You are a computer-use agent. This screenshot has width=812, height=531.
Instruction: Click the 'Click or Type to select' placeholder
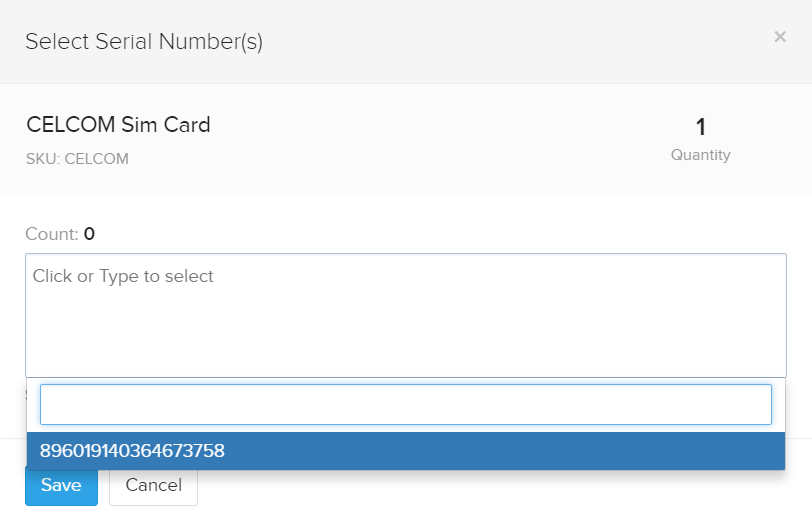(123, 276)
